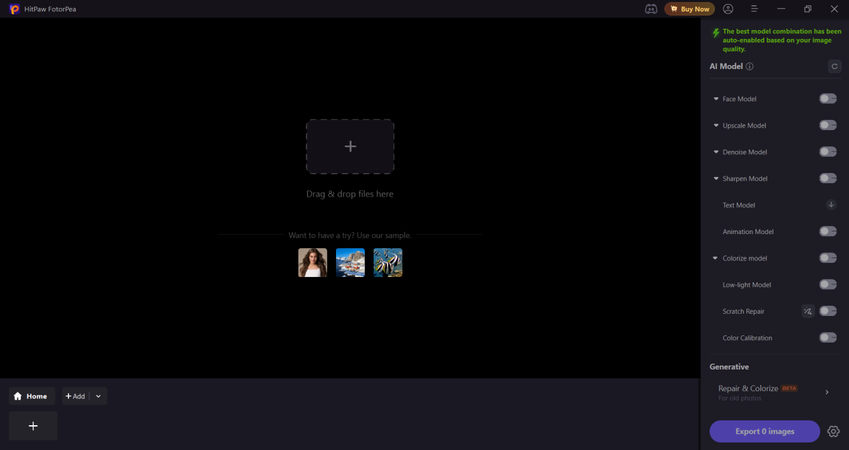This screenshot has width=849, height=450.
Task: Close the HitPaw FotorPea window
Action: (834, 9)
